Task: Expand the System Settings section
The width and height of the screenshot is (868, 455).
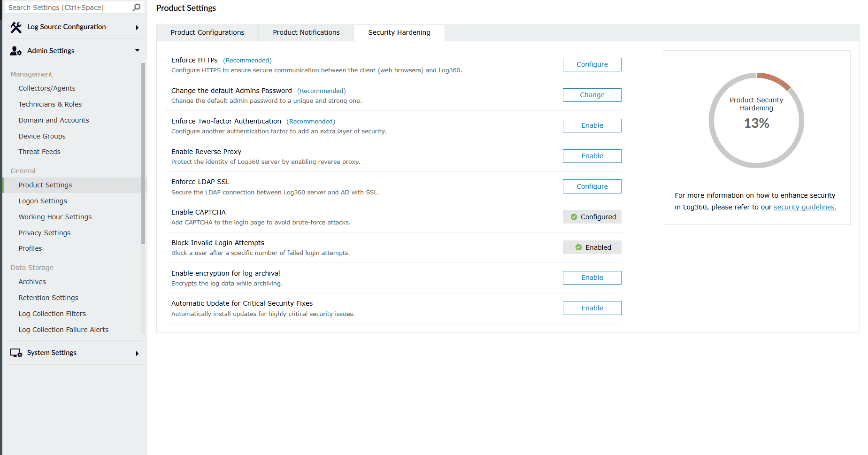Action: click(137, 353)
